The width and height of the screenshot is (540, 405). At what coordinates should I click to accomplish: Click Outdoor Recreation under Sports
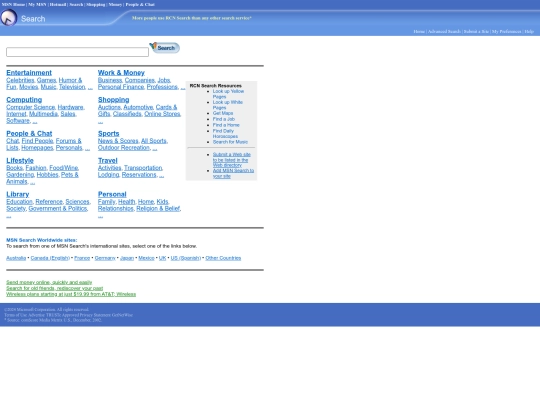point(124,148)
